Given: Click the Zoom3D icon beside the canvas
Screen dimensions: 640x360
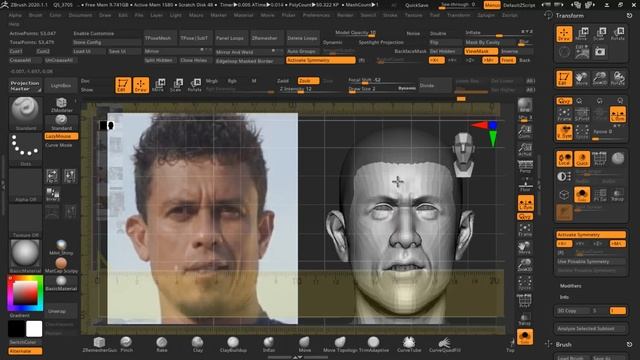Looking at the screenshot, I should (x=525, y=265).
